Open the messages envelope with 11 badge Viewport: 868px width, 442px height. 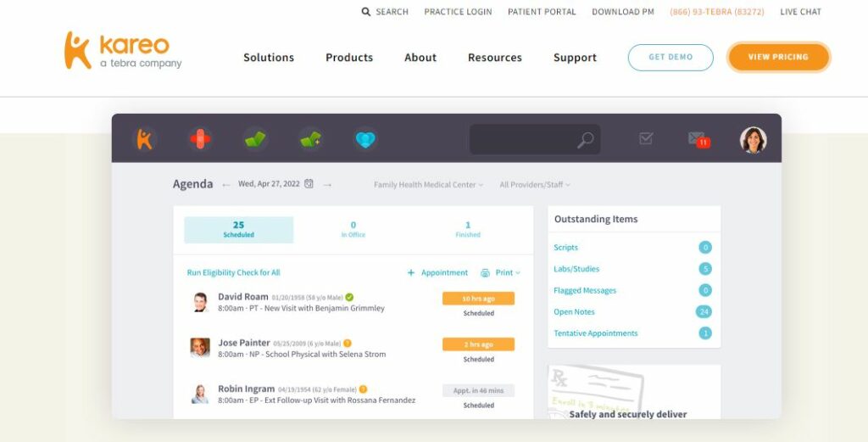(698, 139)
